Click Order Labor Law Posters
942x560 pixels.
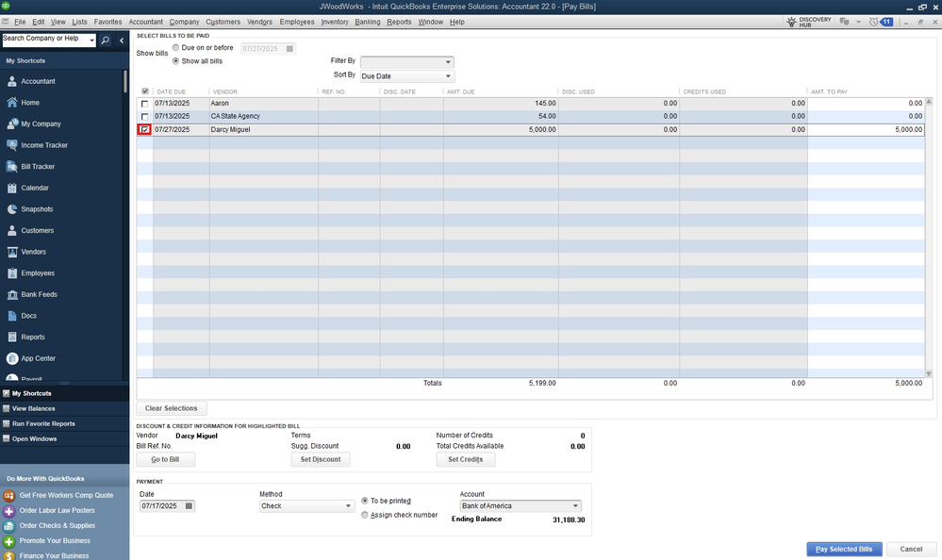click(58, 510)
